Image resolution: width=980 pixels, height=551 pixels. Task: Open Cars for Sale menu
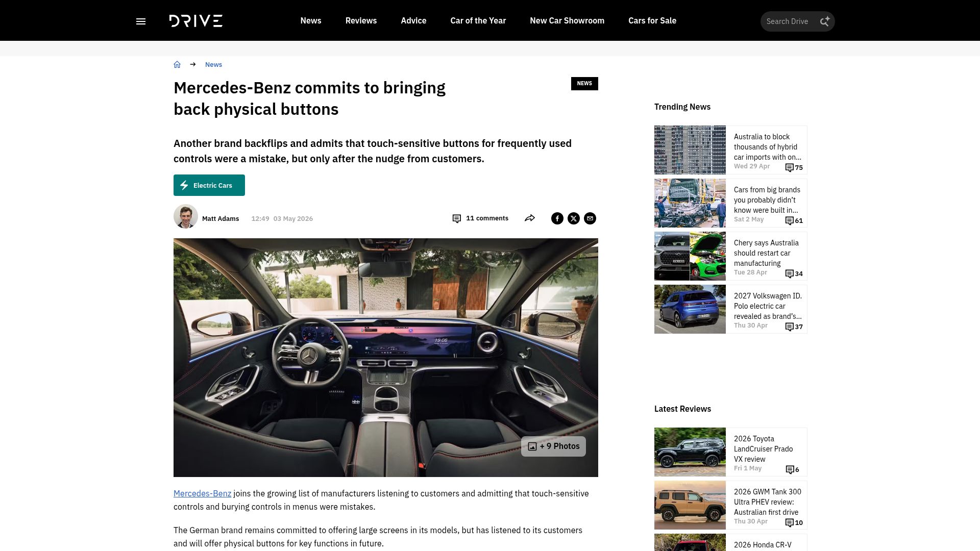[652, 20]
